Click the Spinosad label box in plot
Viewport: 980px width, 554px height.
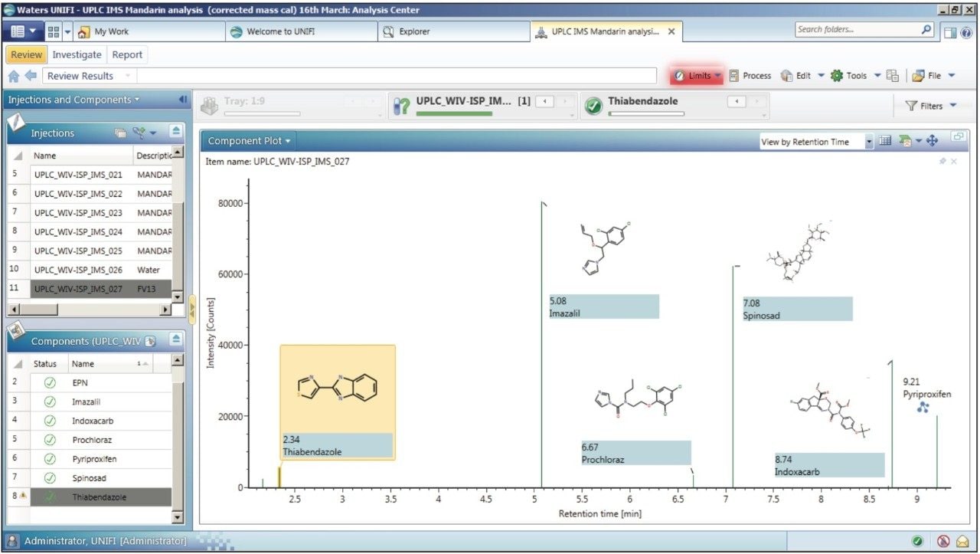click(x=797, y=309)
